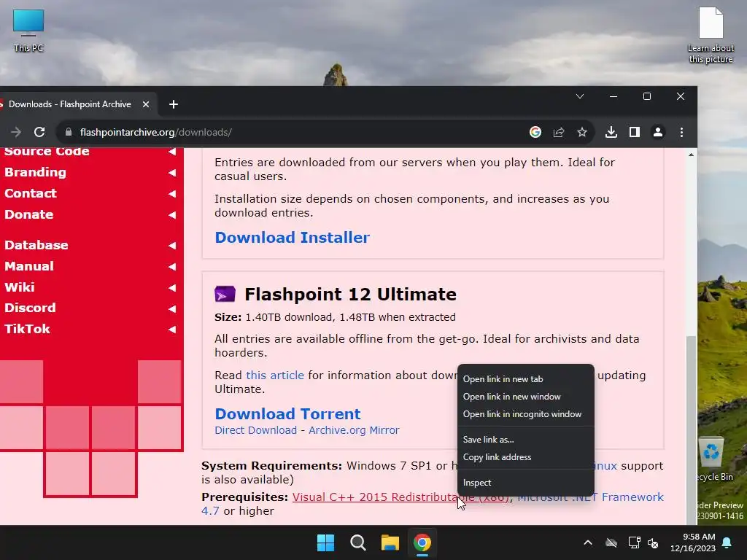
Task: Click the vertical scrollbar thumb
Action: coord(691,430)
